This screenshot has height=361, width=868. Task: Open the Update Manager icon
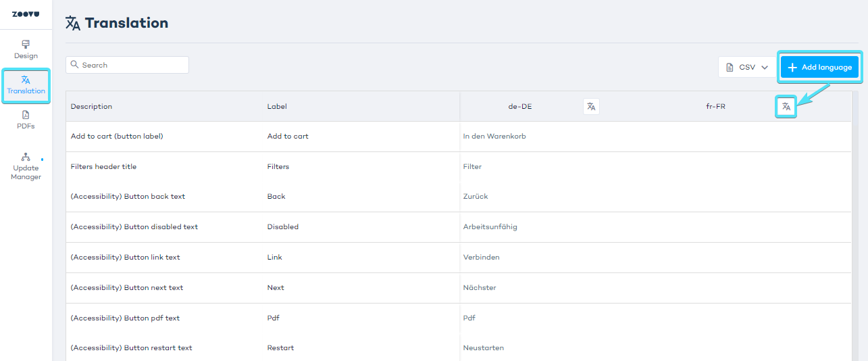point(26,157)
